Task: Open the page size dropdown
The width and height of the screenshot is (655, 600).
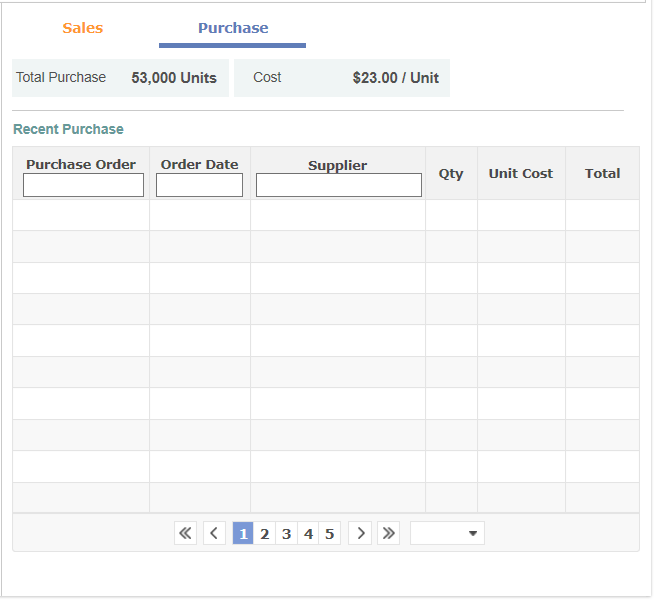Action: pyautogui.click(x=447, y=533)
